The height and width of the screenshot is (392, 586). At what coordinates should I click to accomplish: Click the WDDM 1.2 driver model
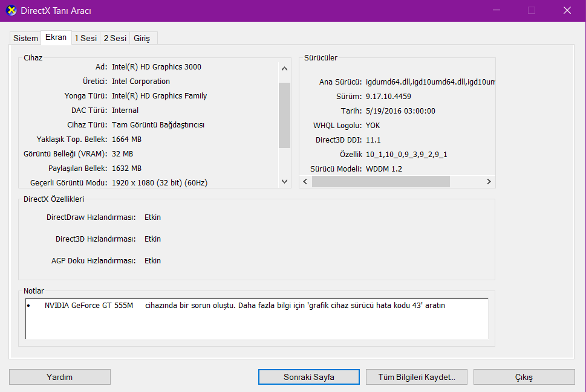(x=384, y=169)
